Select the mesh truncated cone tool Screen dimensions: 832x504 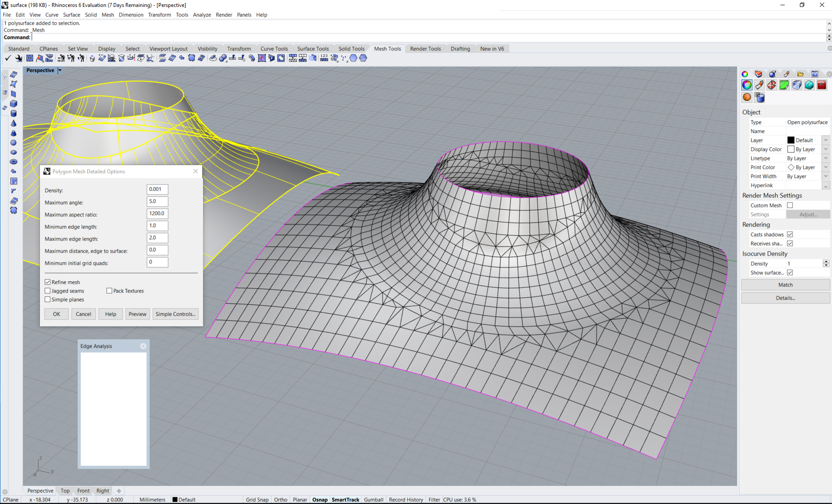13,133
